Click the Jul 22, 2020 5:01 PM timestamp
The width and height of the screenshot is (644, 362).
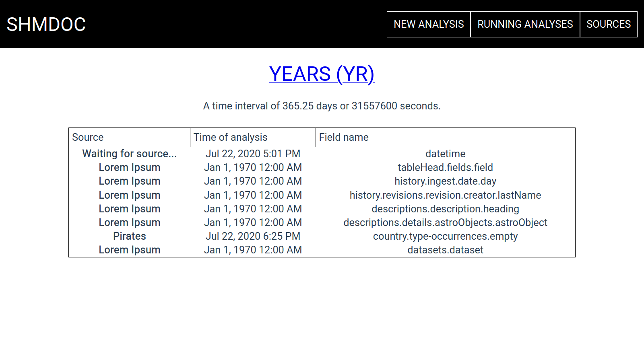tap(253, 154)
